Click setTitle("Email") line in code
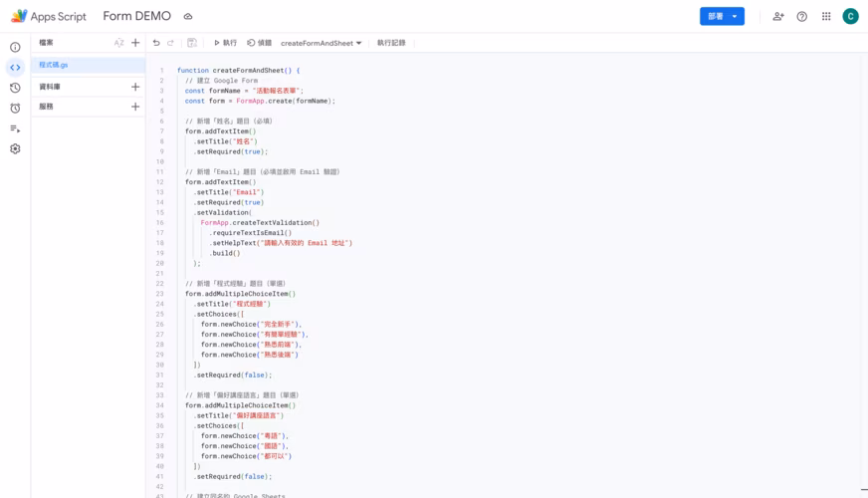Image resolution: width=868 pixels, height=498 pixels. (x=229, y=192)
